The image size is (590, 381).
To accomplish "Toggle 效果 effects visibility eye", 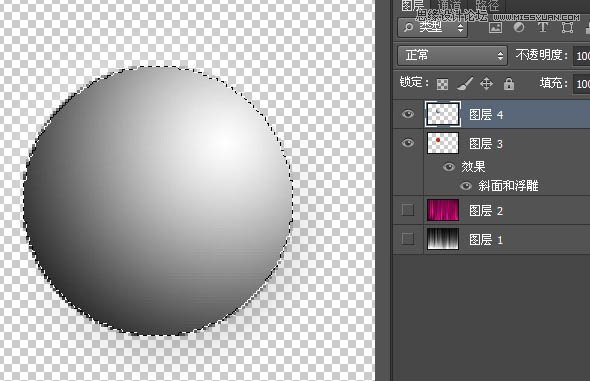I will click(449, 167).
